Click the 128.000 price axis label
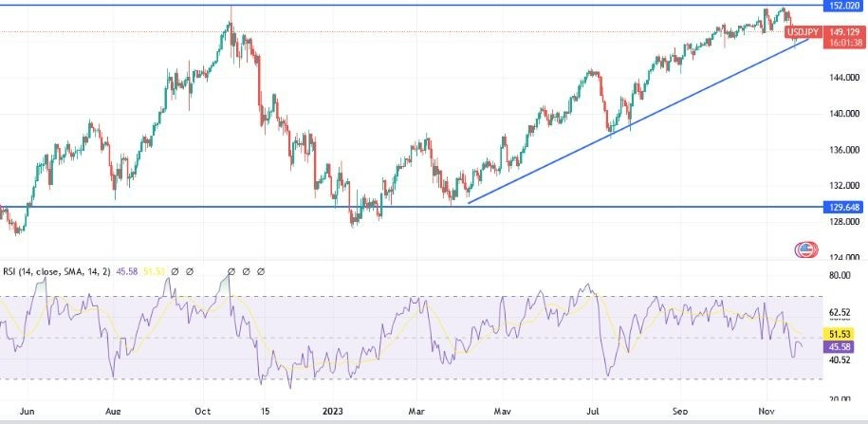The image size is (868, 424). click(843, 221)
